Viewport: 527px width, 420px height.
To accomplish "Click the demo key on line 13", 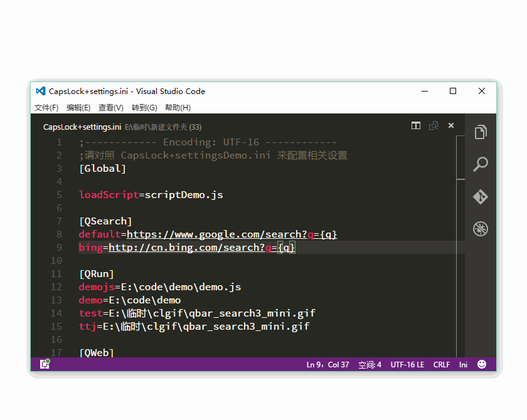I will (91, 300).
